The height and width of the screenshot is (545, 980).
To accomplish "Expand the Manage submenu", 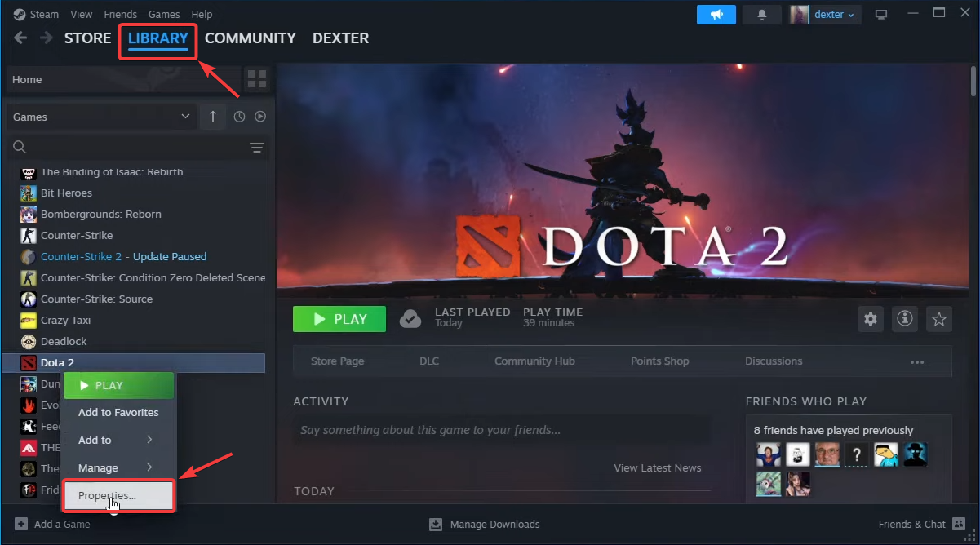I will [x=119, y=467].
